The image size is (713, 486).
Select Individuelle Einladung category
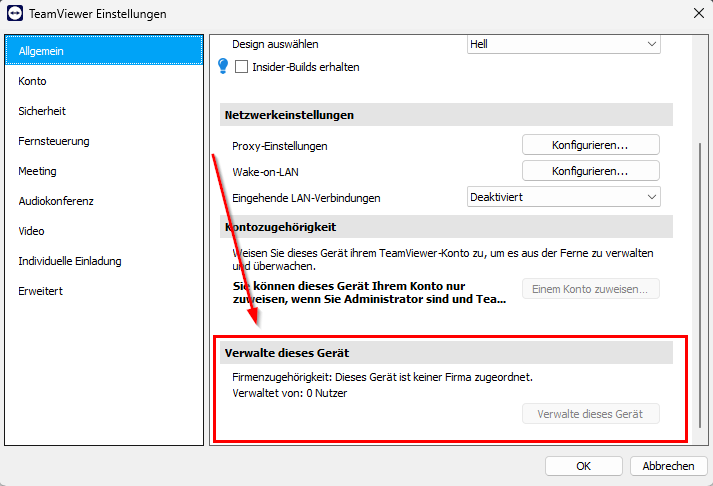(x=104, y=261)
